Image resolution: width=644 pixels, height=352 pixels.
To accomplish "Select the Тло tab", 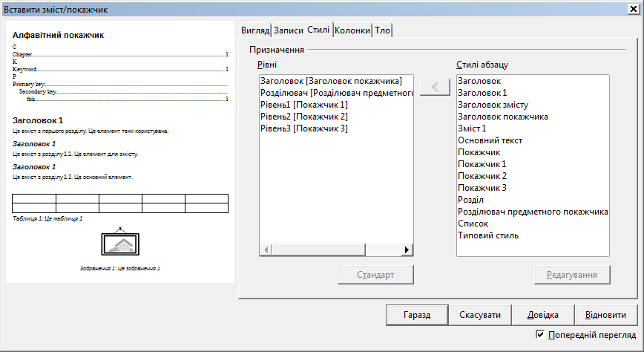I will click(x=382, y=30).
